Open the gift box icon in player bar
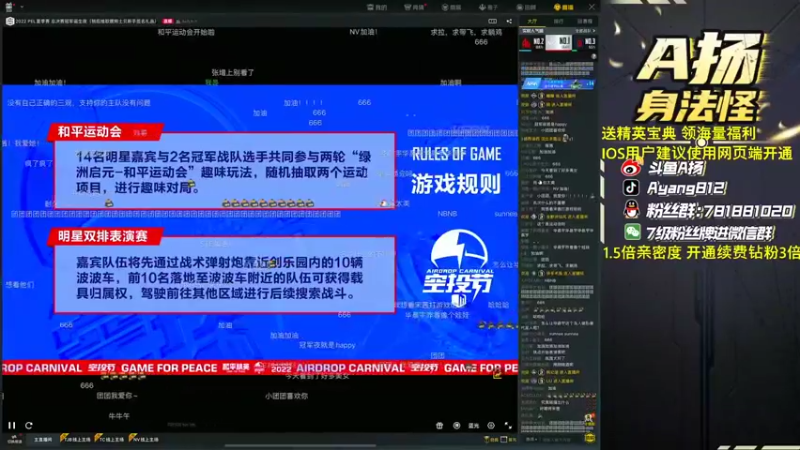This screenshot has width=800, height=450. [439, 425]
